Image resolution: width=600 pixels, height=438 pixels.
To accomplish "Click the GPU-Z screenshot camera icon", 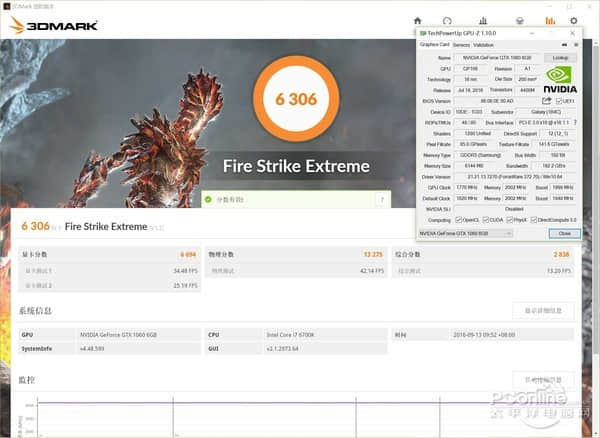I will (x=564, y=45).
